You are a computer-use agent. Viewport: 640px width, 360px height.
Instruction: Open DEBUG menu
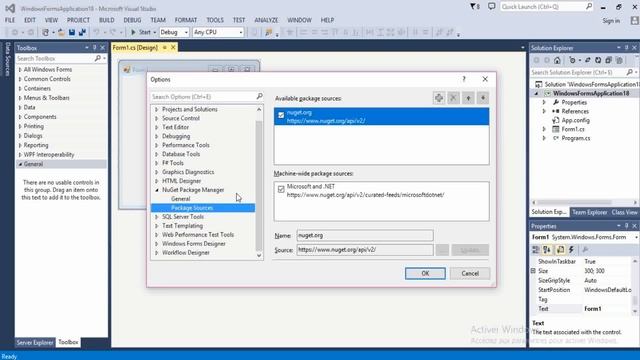tap(132, 20)
